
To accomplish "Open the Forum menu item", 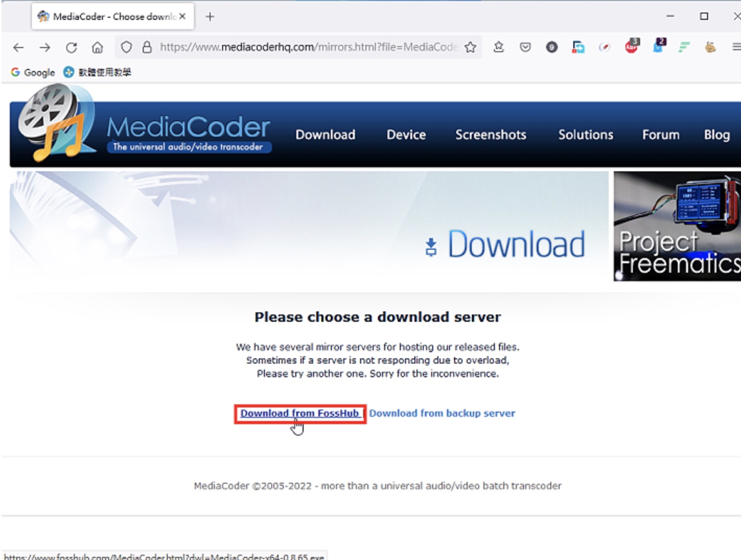I will click(x=661, y=135).
